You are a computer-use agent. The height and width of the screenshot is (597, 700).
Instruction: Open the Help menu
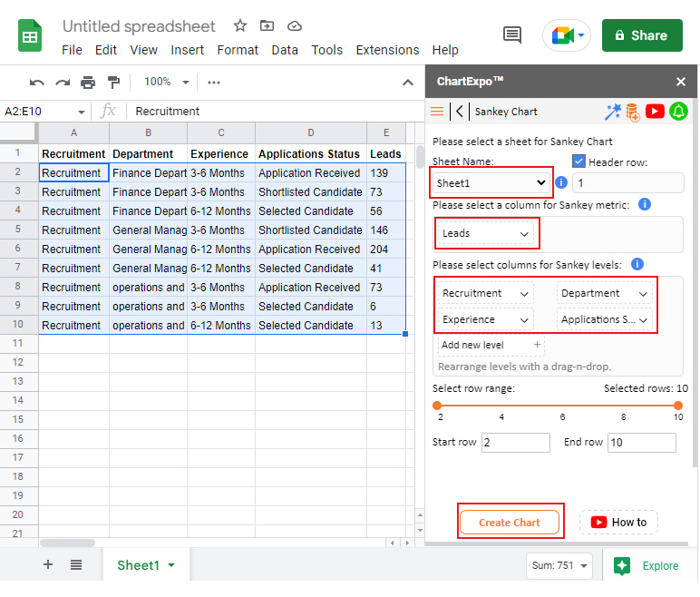coord(445,50)
